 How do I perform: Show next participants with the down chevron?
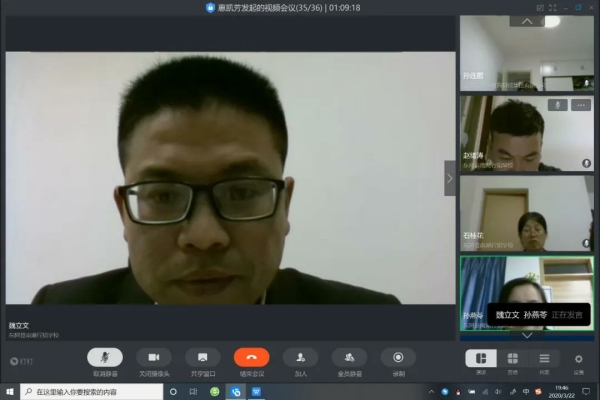click(x=527, y=336)
